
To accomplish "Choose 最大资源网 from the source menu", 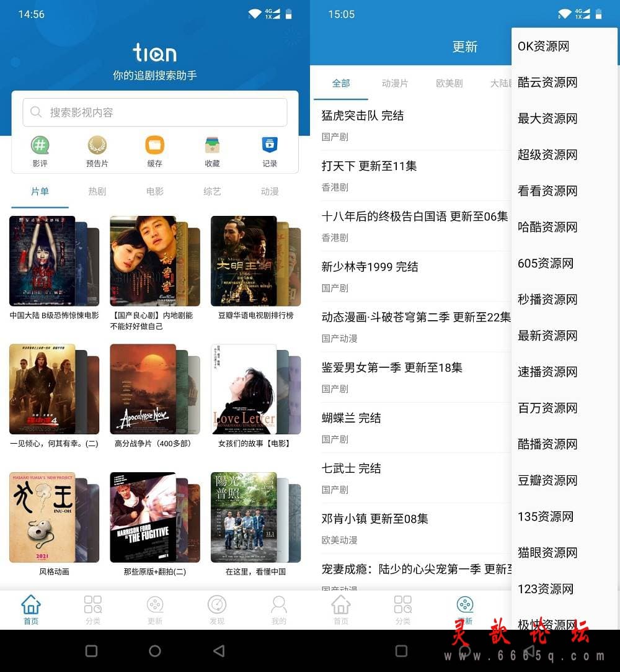I will (x=564, y=119).
